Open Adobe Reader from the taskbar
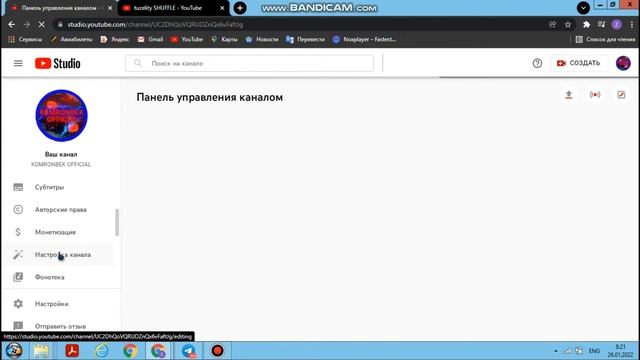Image resolution: width=640 pixels, height=360 pixels. 72,351
